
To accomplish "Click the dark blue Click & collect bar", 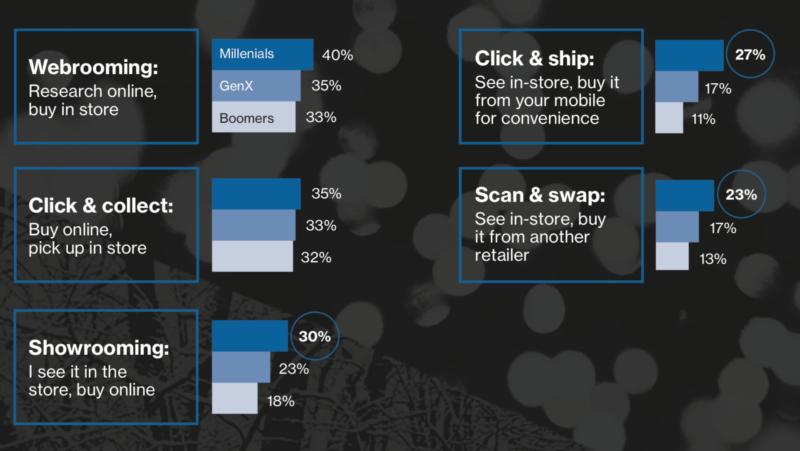I will coord(256,194).
